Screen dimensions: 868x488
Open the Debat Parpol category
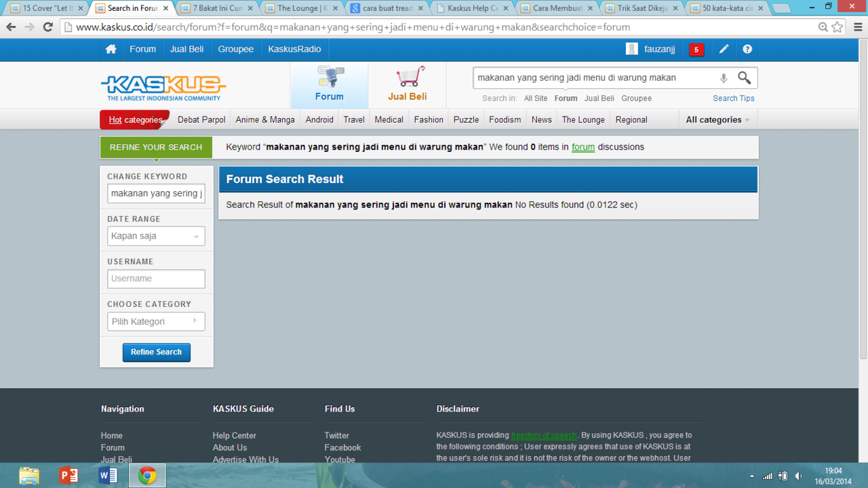pos(201,120)
